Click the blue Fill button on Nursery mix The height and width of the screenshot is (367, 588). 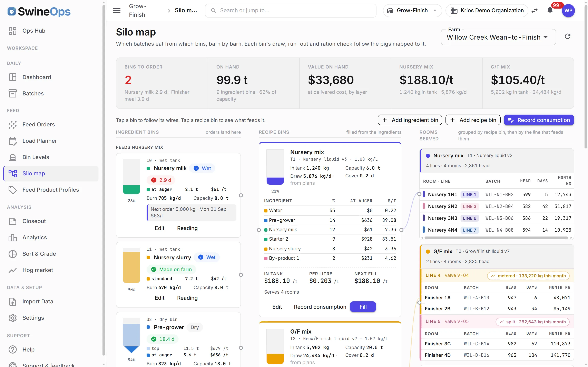click(x=363, y=307)
